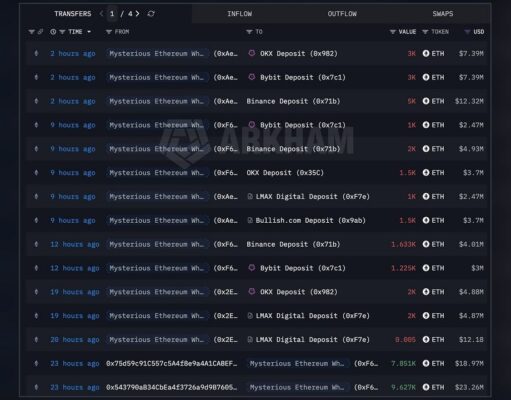Open Binance Deposit on the $4.01M row
Image resolution: width=511 pixels, height=400 pixels.
coord(293,244)
